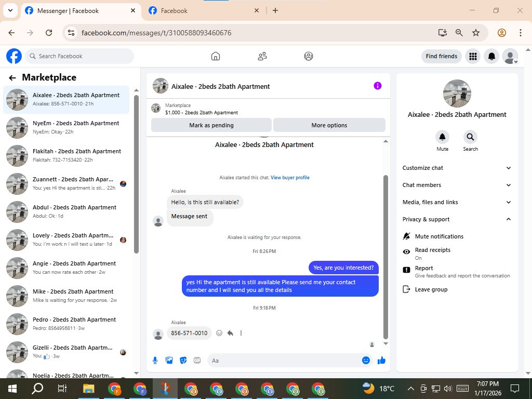Expand Chat members section

pyautogui.click(x=456, y=185)
